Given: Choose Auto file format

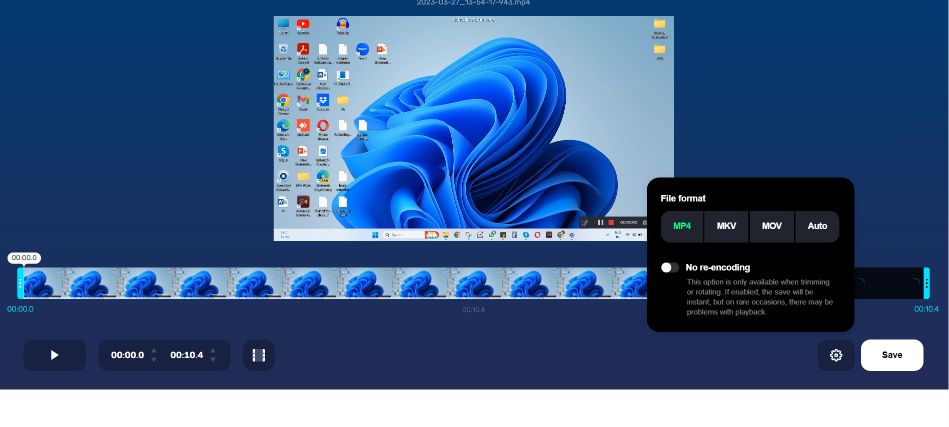Looking at the screenshot, I should pos(817,226).
